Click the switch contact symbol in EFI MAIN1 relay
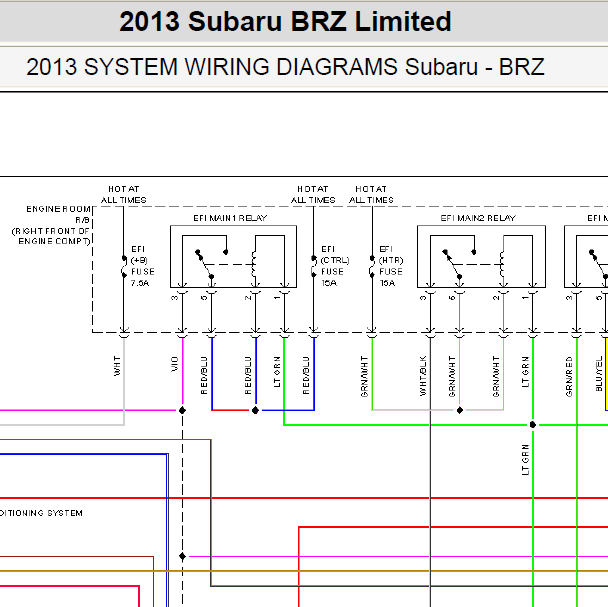Image resolution: width=608 pixels, height=607 pixels. click(205, 265)
